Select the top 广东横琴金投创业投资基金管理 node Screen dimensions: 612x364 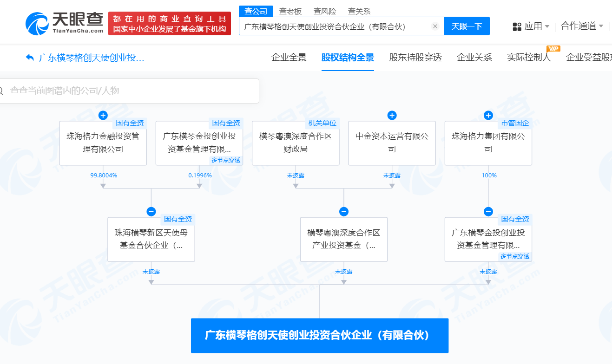(199, 143)
